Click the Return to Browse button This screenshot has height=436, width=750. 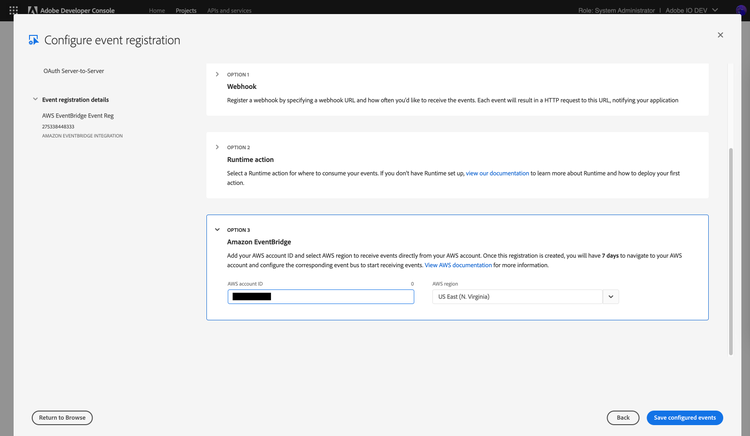(62, 417)
